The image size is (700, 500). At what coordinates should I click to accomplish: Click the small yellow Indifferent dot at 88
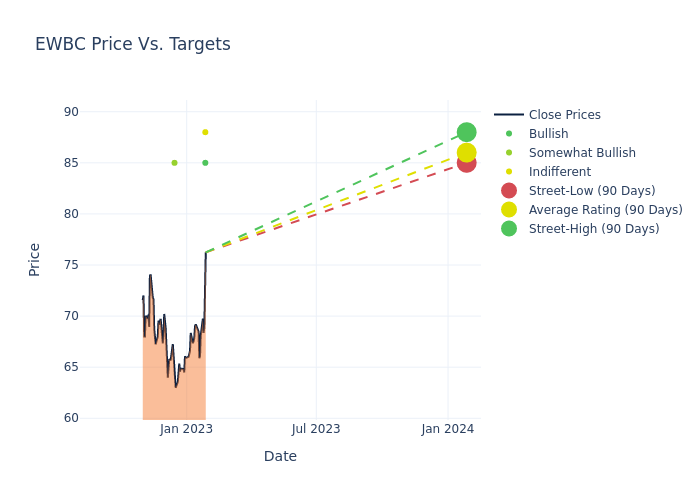click(x=205, y=132)
